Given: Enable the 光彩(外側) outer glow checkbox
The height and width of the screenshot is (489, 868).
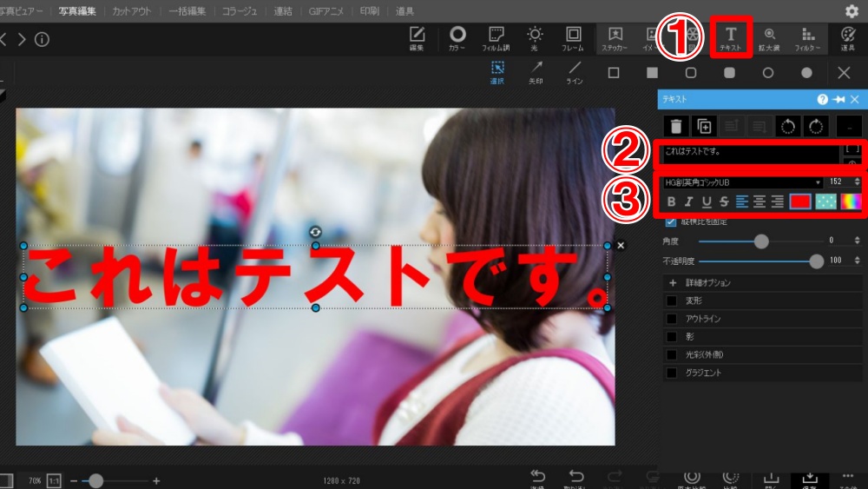Looking at the screenshot, I should tap(672, 355).
